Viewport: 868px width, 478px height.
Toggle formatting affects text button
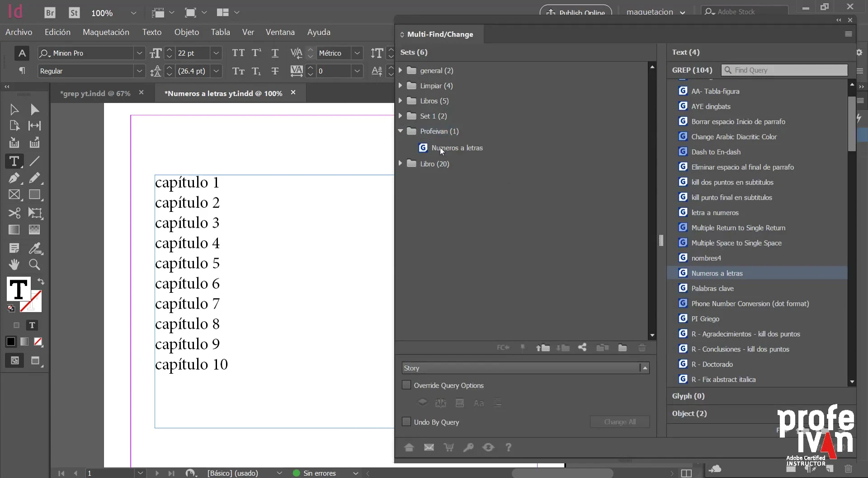[x=32, y=325]
